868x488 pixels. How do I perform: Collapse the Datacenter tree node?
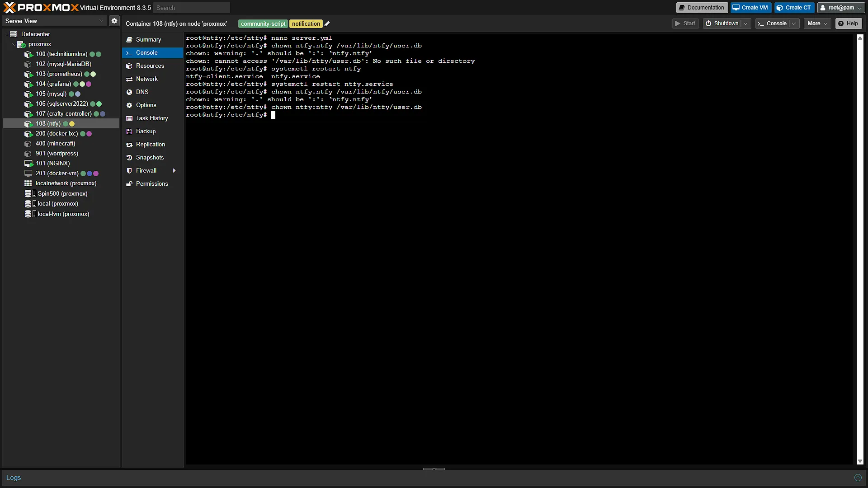(x=6, y=34)
